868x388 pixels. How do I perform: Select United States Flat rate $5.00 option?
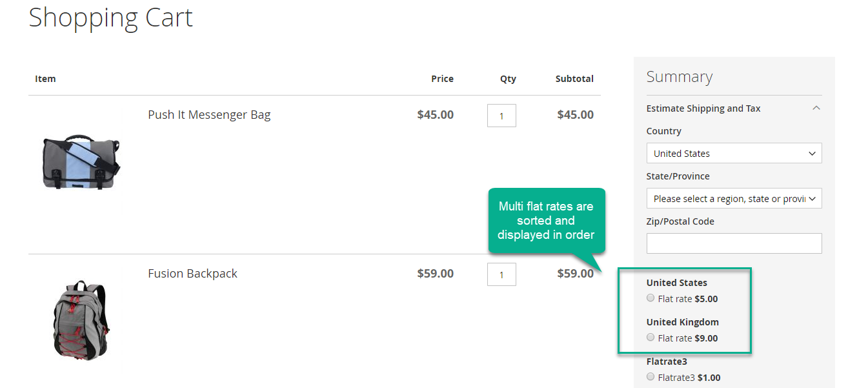pos(651,298)
